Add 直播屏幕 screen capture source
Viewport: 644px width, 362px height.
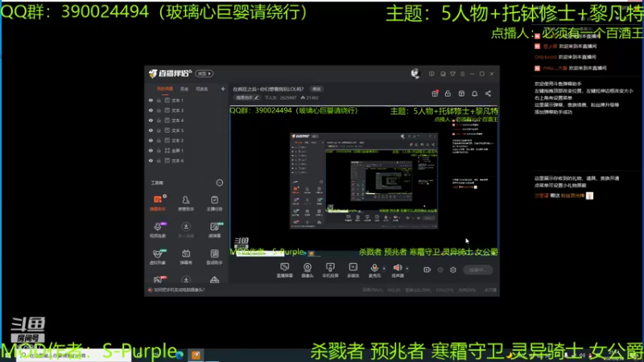285,270
